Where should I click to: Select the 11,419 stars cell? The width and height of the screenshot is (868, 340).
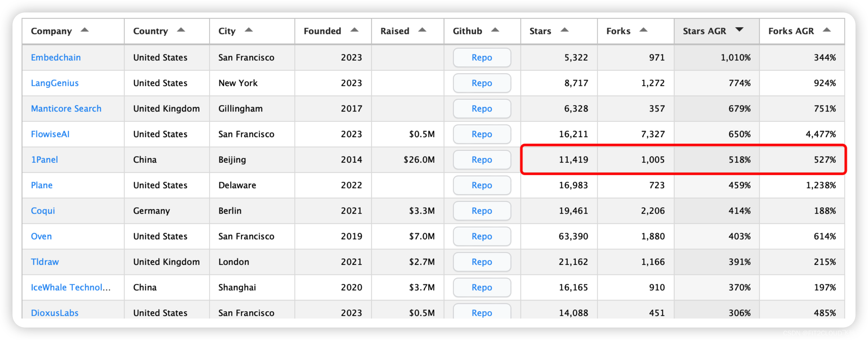tap(559, 160)
